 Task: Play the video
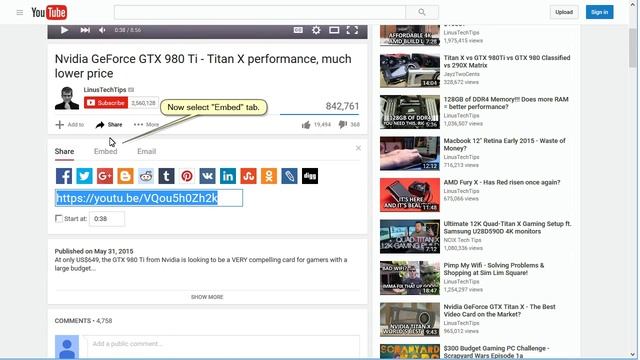(64, 30)
